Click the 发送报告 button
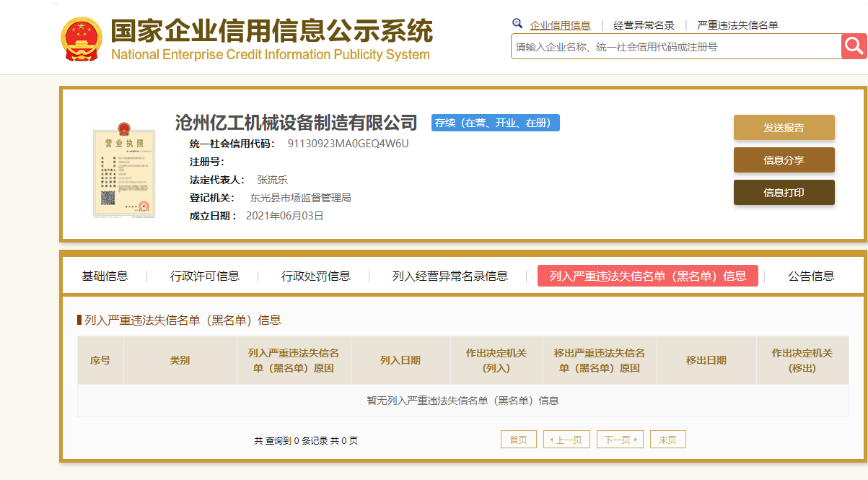868x480 pixels. (x=784, y=127)
